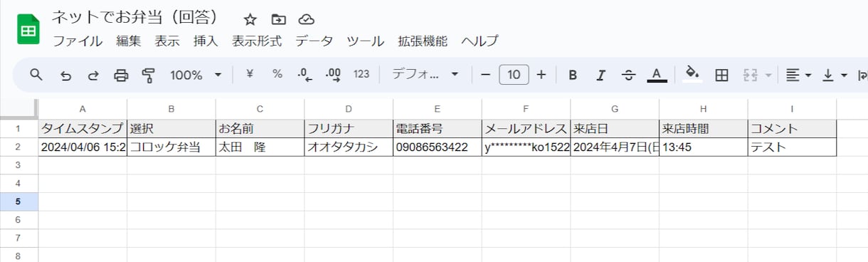This screenshot has width=868, height=262.
Task: Open the 表示形式 menu
Action: tap(257, 41)
